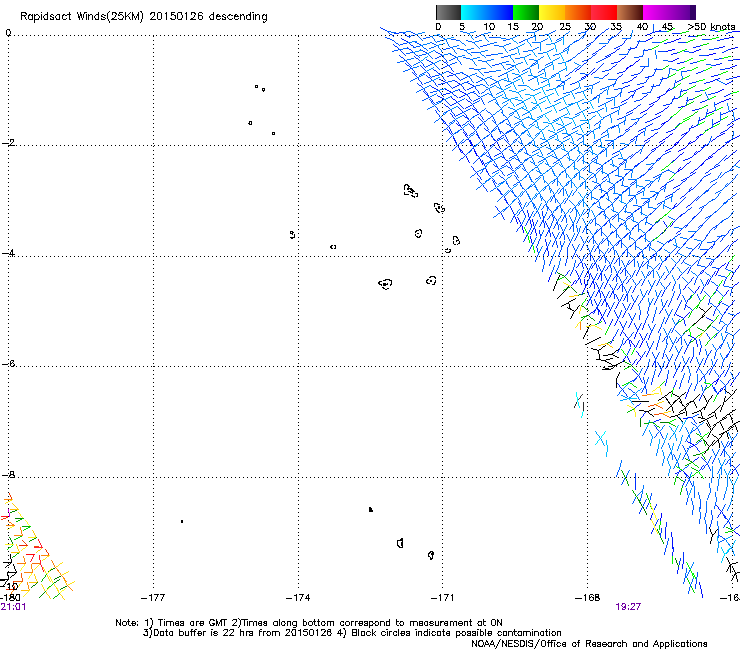The height and width of the screenshot is (650, 740).
Task: Select the legend's "45" knots label
Action: [x=667, y=27]
